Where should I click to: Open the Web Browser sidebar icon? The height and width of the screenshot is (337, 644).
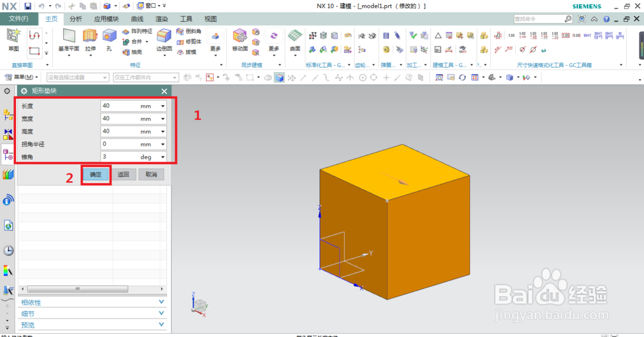[x=8, y=226]
